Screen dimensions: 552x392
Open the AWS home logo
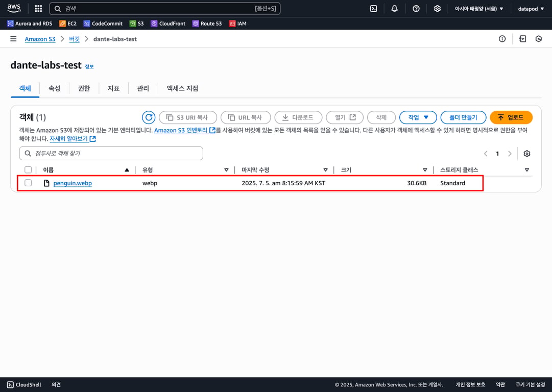pyautogui.click(x=14, y=9)
